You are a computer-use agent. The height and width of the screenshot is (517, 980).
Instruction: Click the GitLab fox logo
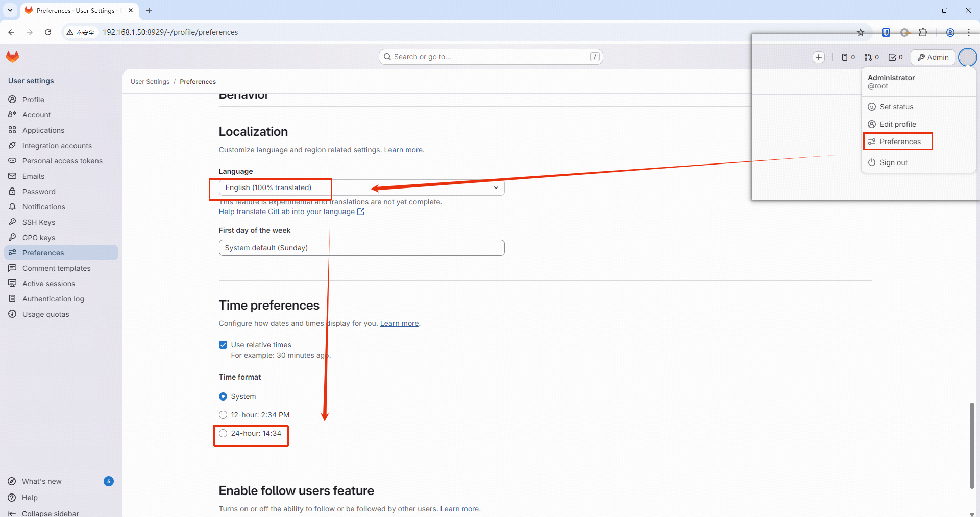pos(13,56)
